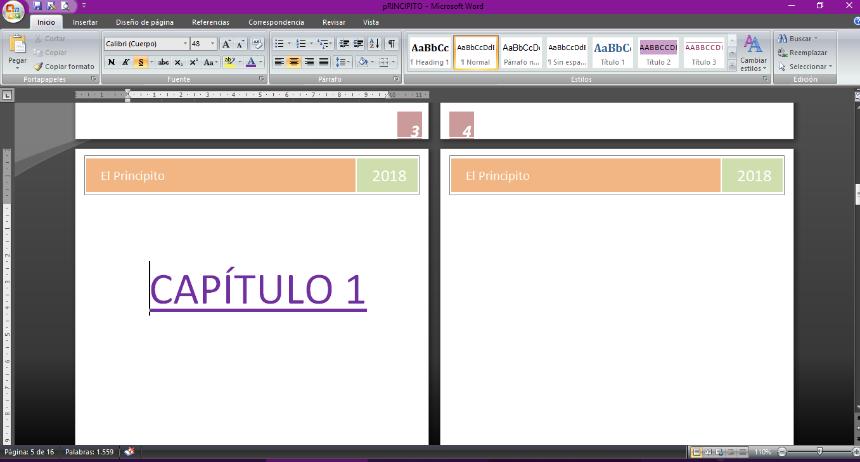
Task: Toggle underline formatting (S)
Action: (x=140, y=62)
